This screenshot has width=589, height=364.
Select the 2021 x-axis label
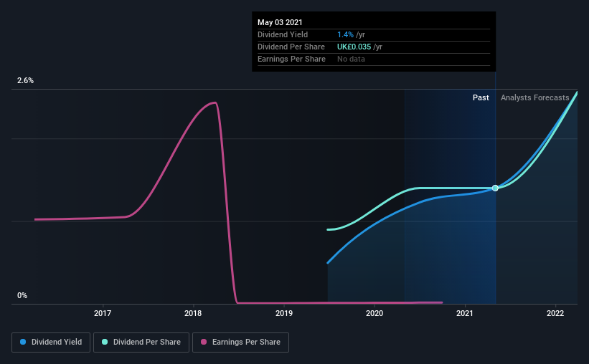point(465,313)
